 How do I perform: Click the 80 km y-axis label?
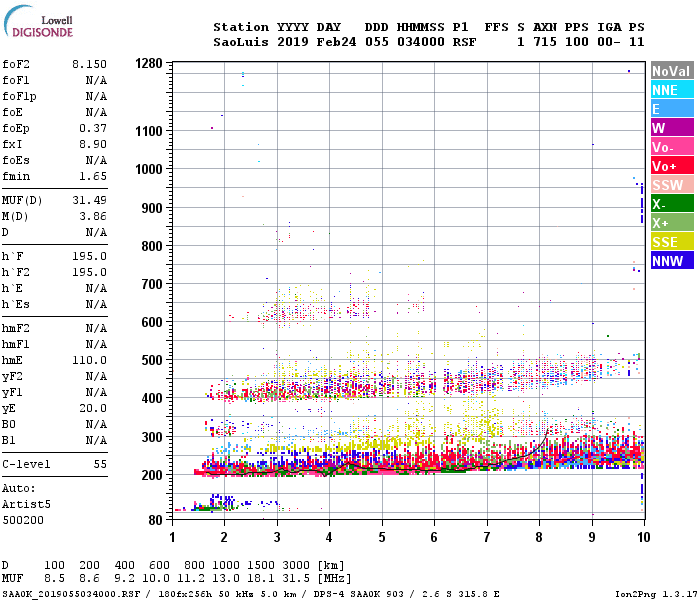tap(155, 520)
